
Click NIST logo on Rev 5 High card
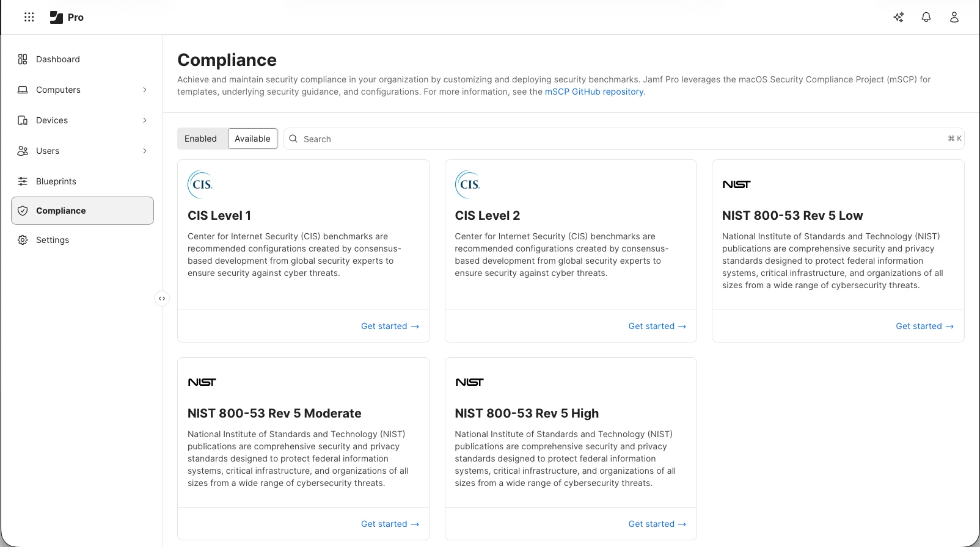pos(469,382)
